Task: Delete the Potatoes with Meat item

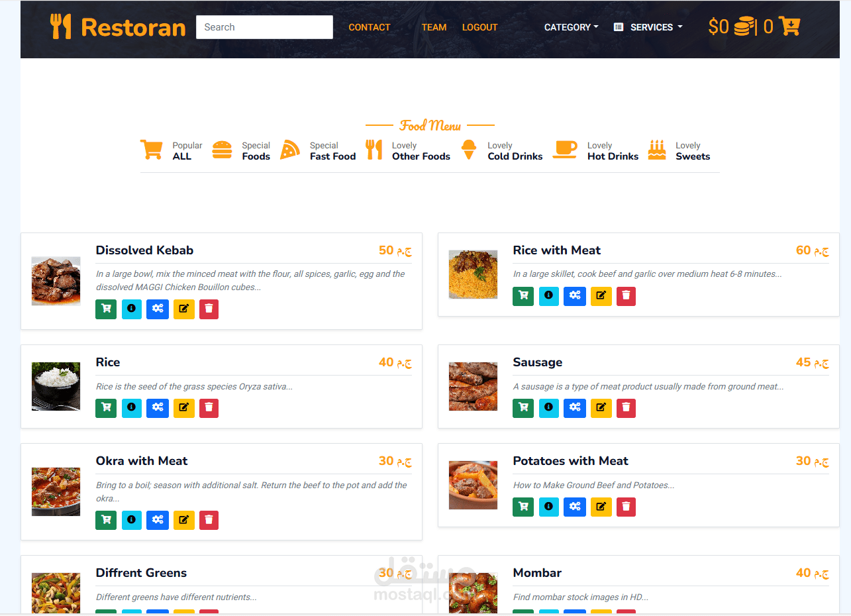Action: point(626,507)
